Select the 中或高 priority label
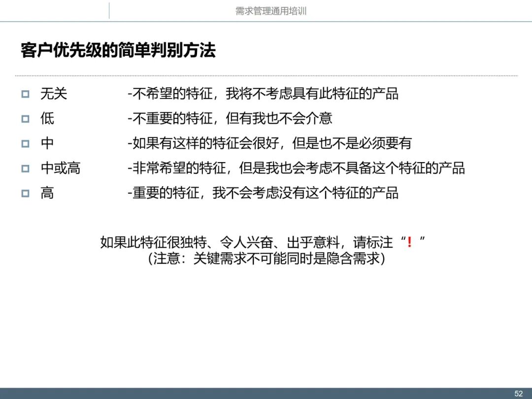532x399 pixels. pyautogui.click(x=60, y=168)
